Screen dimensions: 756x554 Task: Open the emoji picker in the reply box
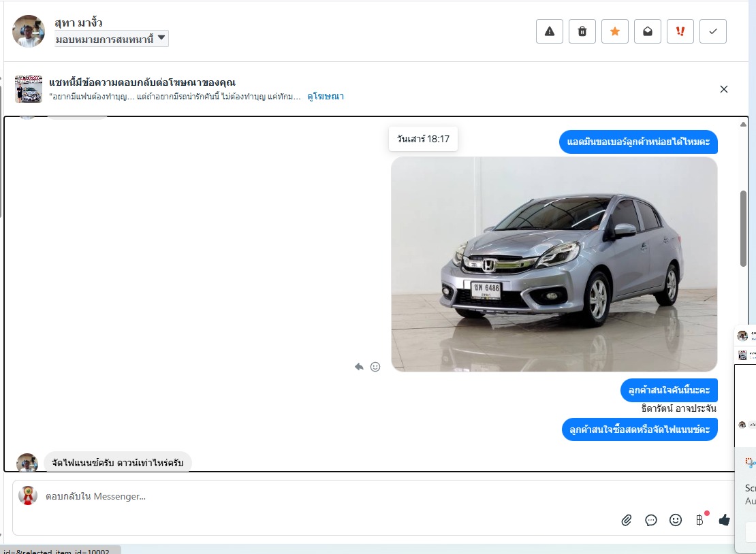pyautogui.click(x=676, y=520)
